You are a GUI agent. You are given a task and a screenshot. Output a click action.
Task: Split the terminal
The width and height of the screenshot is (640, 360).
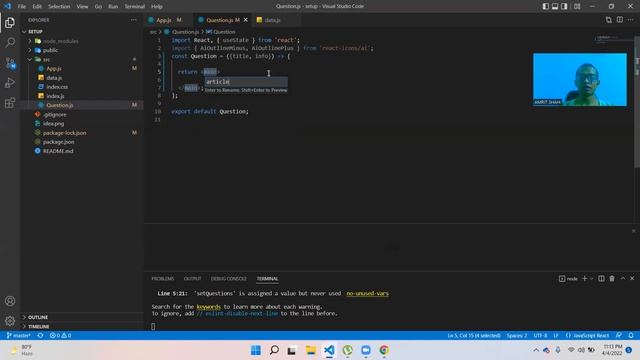pos(601,278)
